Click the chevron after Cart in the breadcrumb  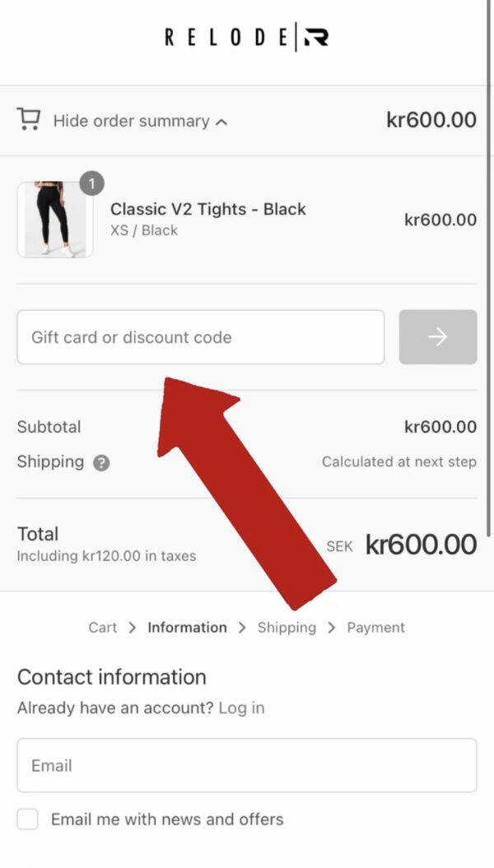click(x=133, y=628)
